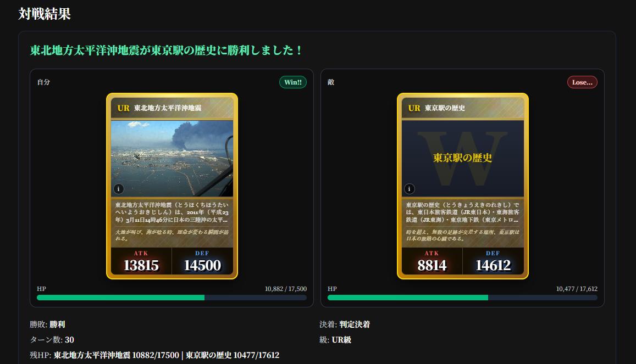
Task: Click the UR rarity label on Tokyo Station card
Action: 414,108
